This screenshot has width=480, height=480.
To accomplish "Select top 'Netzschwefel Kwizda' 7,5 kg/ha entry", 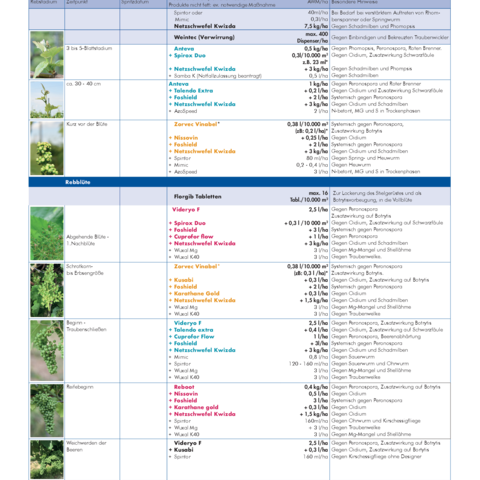I will [204, 26].
